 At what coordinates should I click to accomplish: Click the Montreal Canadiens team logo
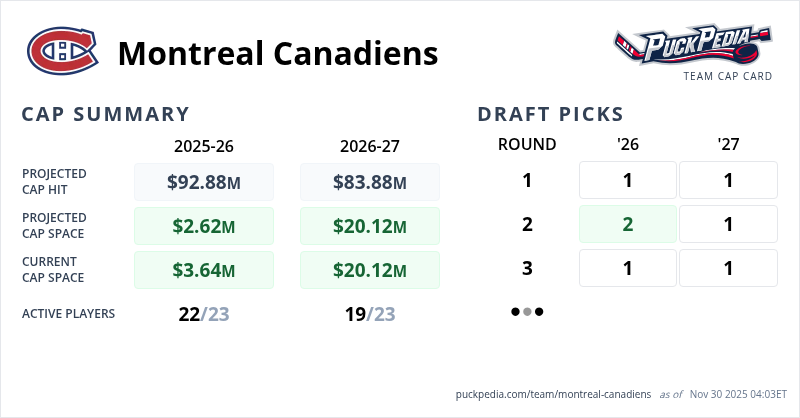pyautogui.click(x=61, y=51)
